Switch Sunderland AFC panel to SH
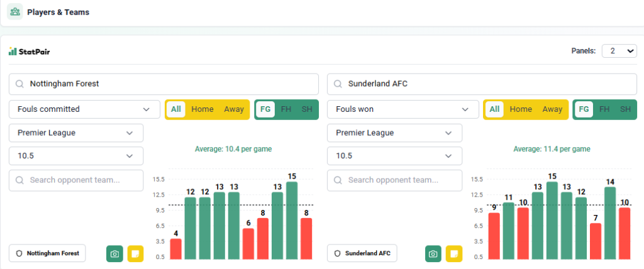 pos(625,109)
